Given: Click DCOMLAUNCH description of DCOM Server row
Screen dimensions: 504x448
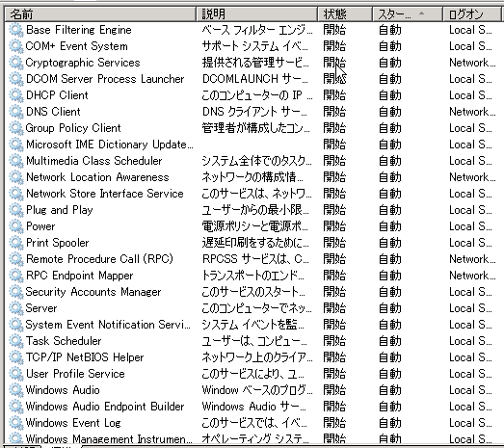Looking at the screenshot, I should tap(255, 79).
